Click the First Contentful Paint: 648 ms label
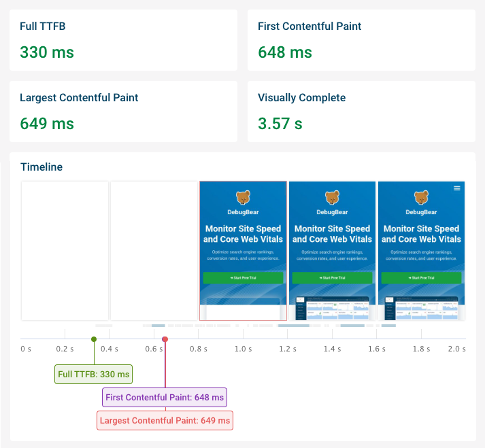This screenshot has height=448, width=485. pos(165,397)
